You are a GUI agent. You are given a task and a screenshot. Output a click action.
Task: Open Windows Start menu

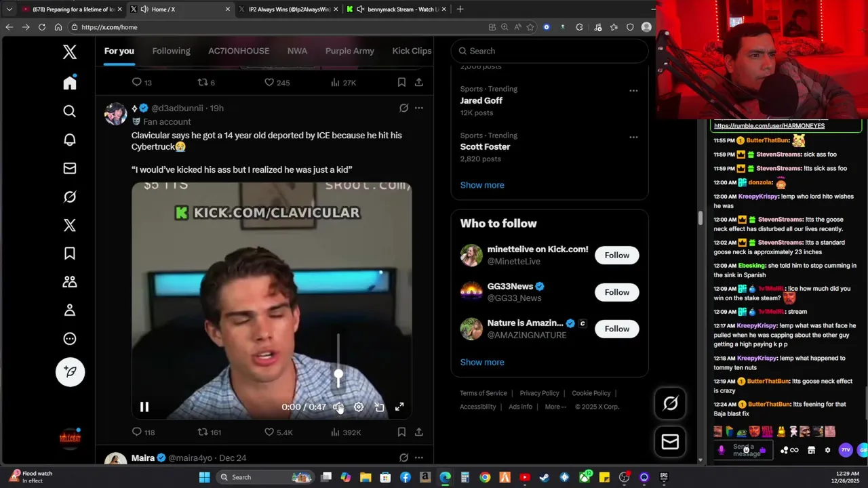(204, 477)
